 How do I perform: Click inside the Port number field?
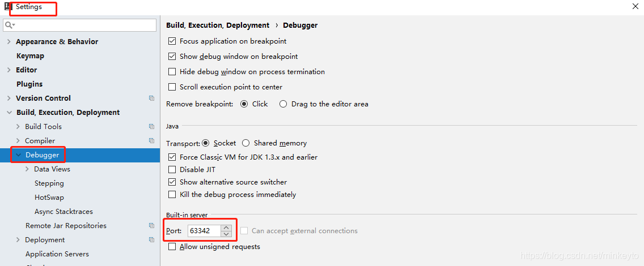click(204, 231)
